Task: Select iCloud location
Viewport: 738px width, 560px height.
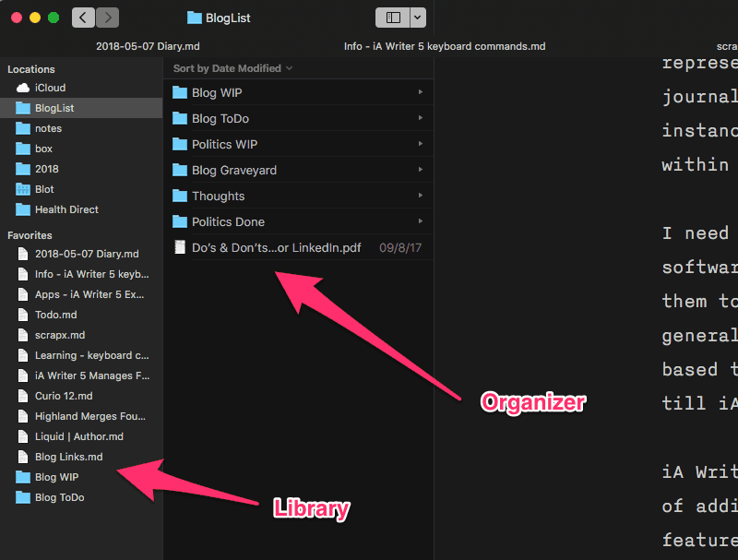Action: [81, 88]
